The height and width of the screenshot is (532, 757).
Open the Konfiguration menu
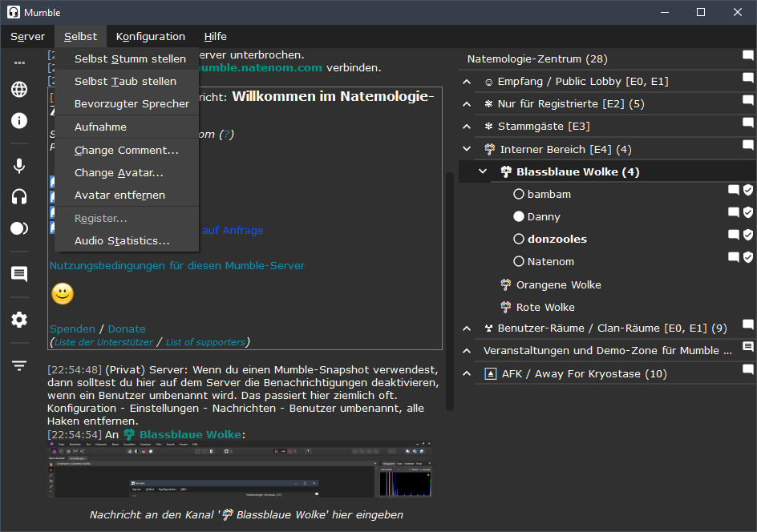pyautogui.click(x=151, y=37)
